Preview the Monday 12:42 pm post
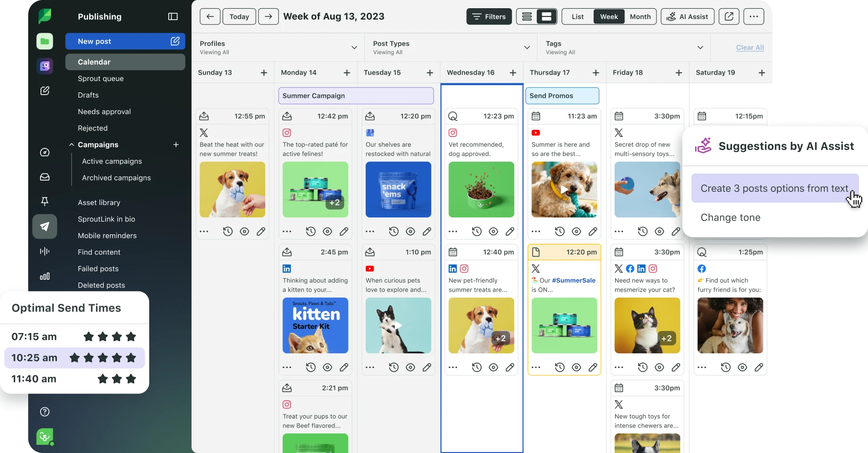868x453 pixels. click(327, 232)
